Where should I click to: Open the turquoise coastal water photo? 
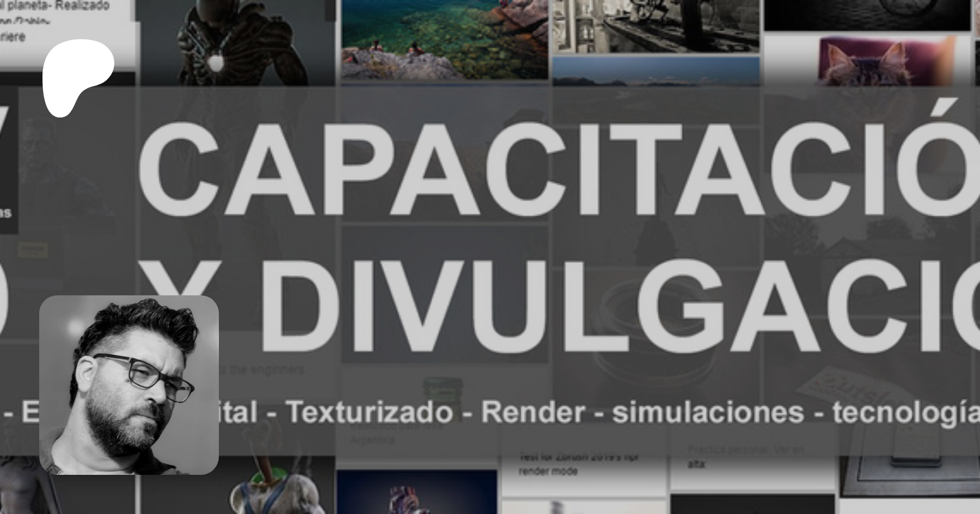(x=444, y=39)
